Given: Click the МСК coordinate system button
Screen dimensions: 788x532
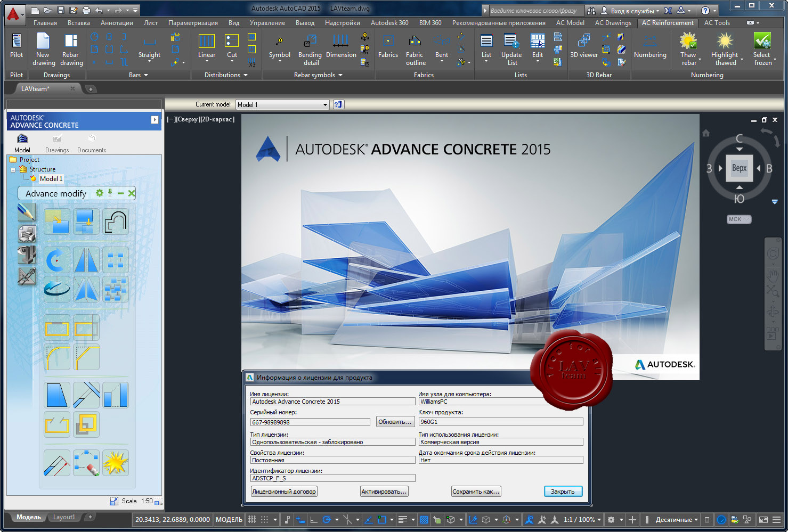Looking at the screenshot, I should point(739,219).
